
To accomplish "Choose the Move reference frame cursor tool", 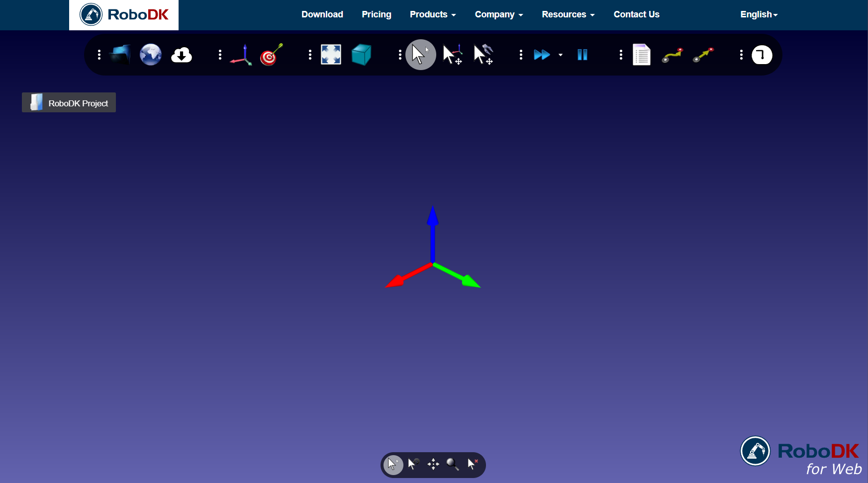I will coord(453,55).
